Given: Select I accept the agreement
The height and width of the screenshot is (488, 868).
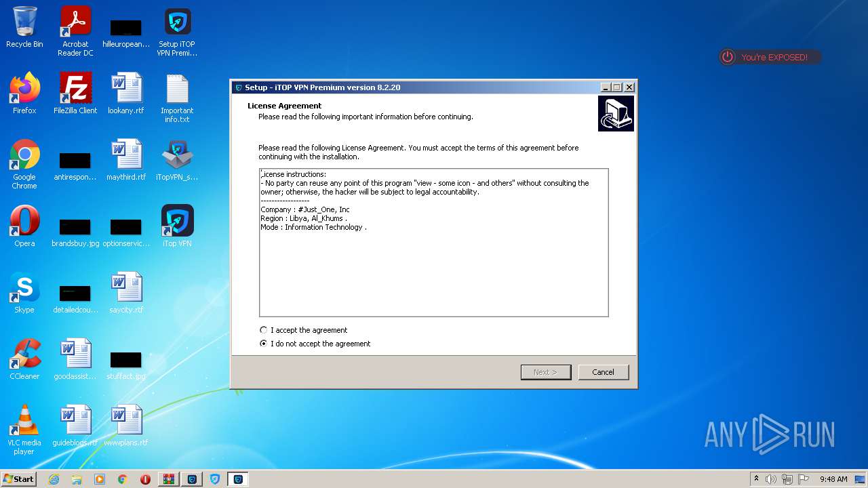Looking at the screenshot, I should [303, 330].
